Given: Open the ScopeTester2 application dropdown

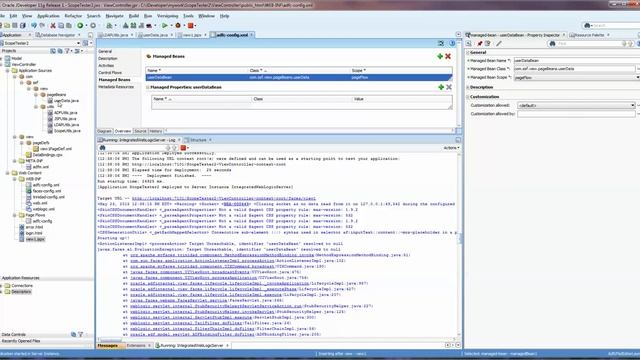Looking at the screenshot, I should (x=78, y=43).
